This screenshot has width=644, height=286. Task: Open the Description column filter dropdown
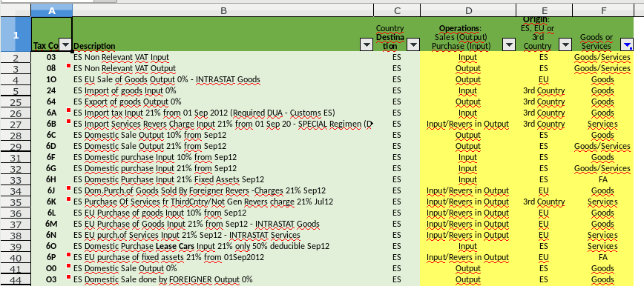[x=367, y=45]
